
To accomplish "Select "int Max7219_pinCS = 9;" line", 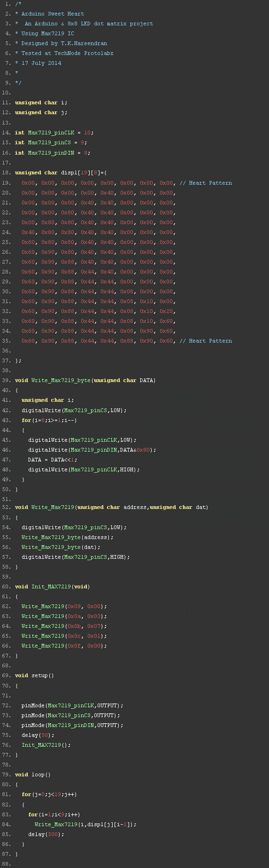I will (51, 142).
